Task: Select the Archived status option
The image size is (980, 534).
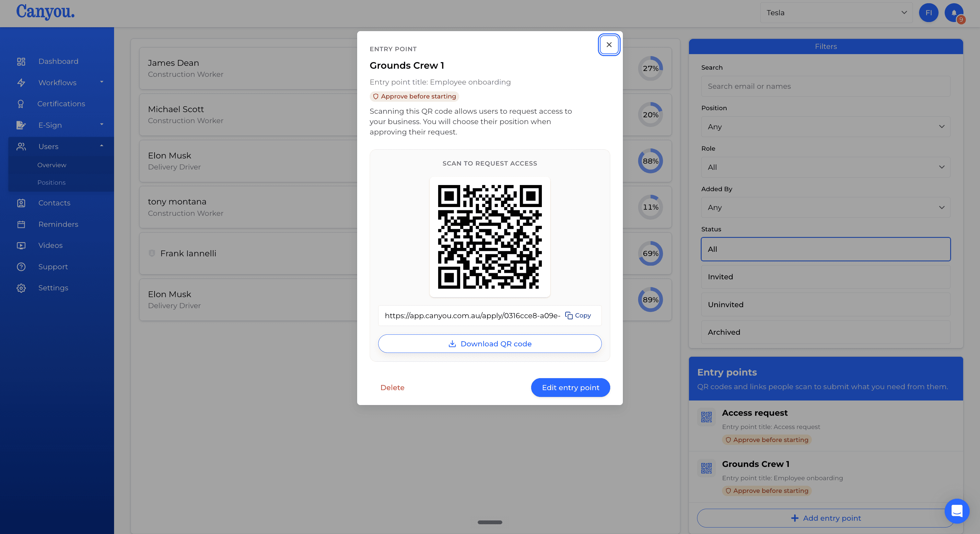Action: (825, 332)
